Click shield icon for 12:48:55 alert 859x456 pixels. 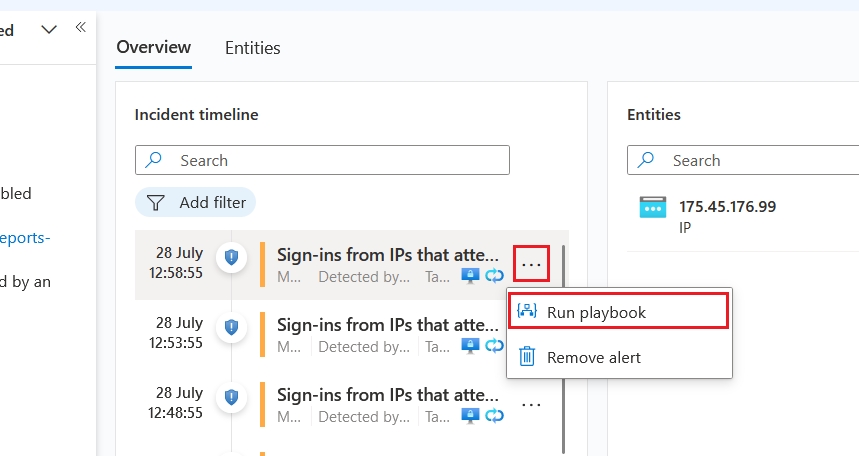click(x=232, y=395)
